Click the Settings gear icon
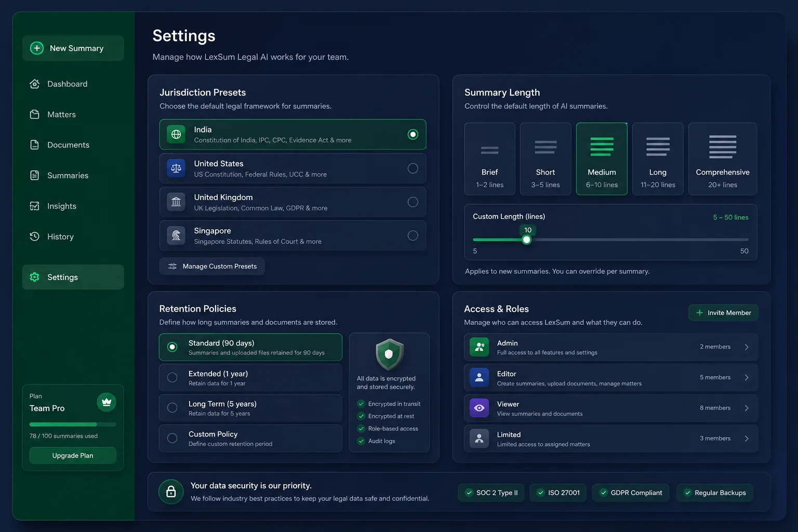 (x=35, y=277)
